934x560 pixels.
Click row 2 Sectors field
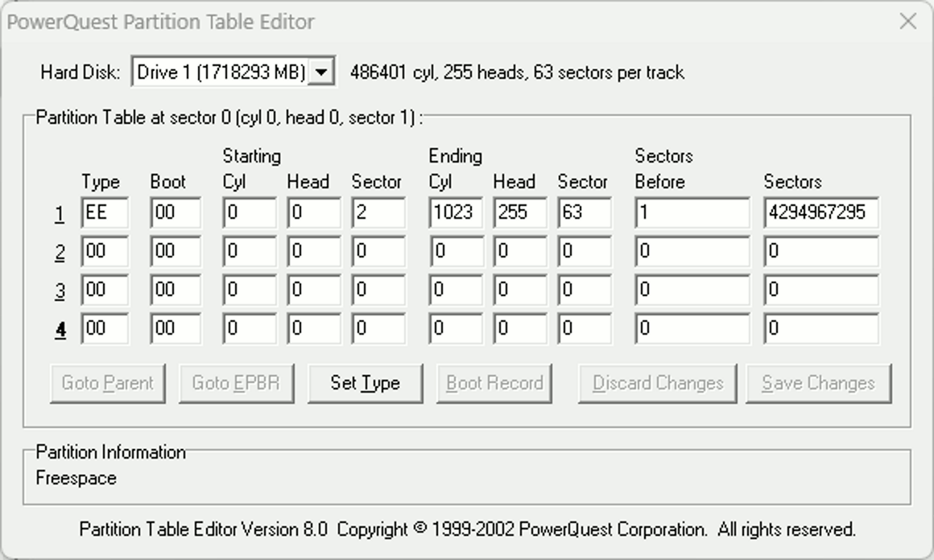(x=821, y=251)
